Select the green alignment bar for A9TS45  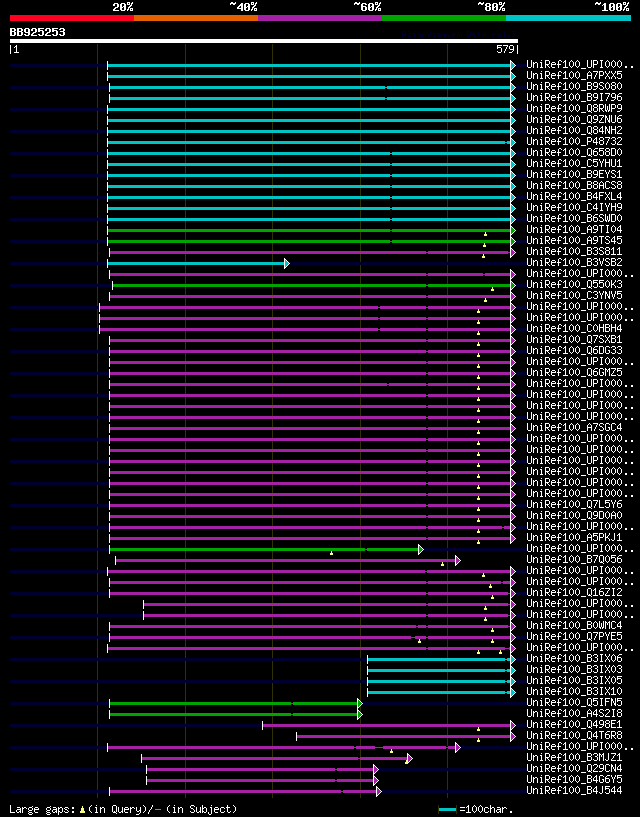tap(309, 241)
